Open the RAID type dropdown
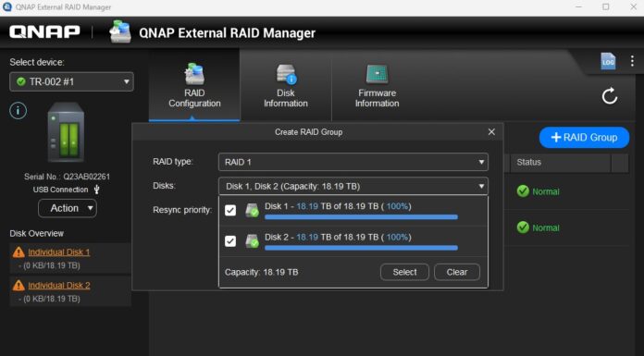 point(353,162)
